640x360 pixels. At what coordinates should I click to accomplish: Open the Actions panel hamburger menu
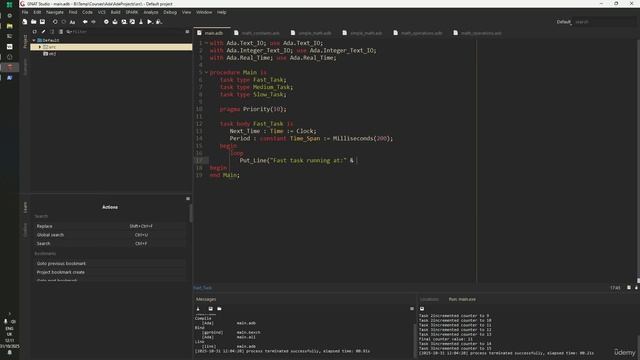point(188,198)
